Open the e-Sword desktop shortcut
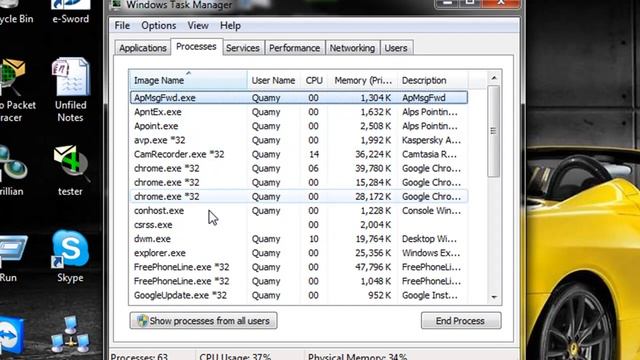 coord(70,12)
